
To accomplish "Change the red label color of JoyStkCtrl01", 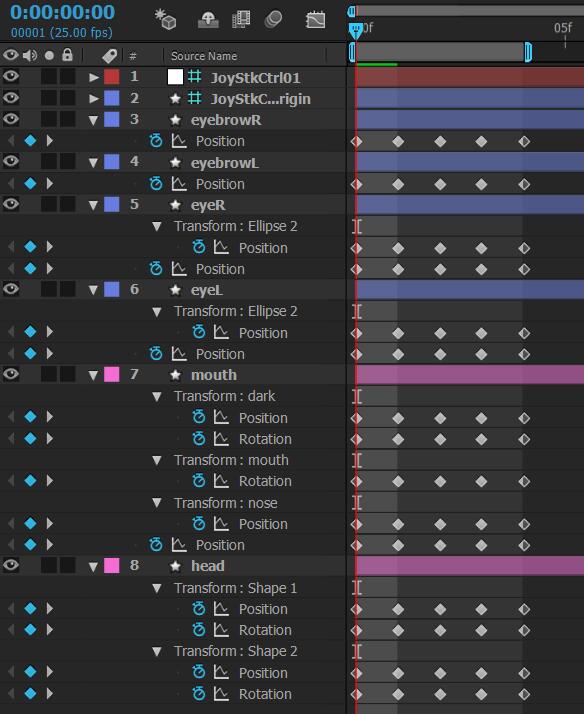I will 112,76.
